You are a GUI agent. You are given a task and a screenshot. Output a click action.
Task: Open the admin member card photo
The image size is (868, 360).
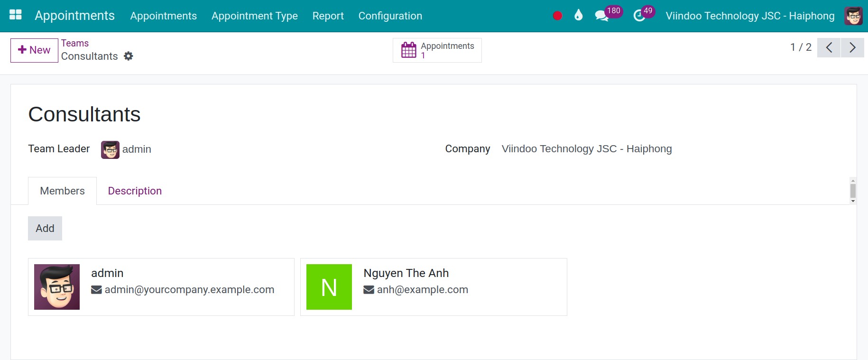click(x=57, y=287)
